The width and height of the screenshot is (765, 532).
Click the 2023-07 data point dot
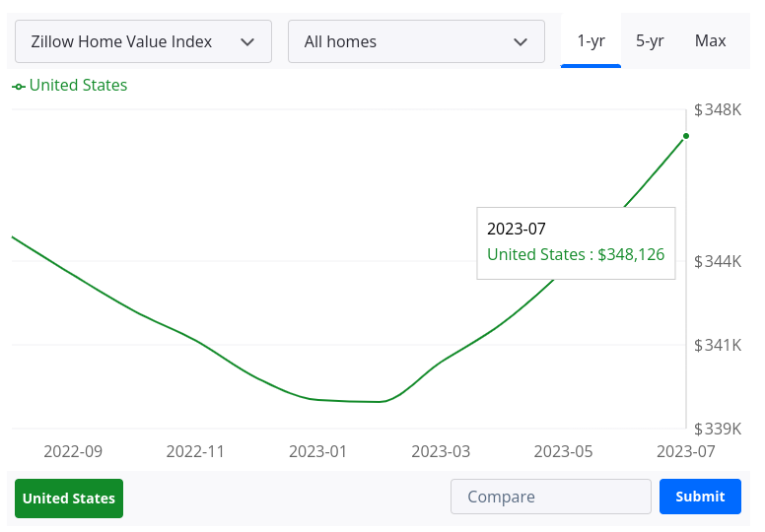coord(686,136)
